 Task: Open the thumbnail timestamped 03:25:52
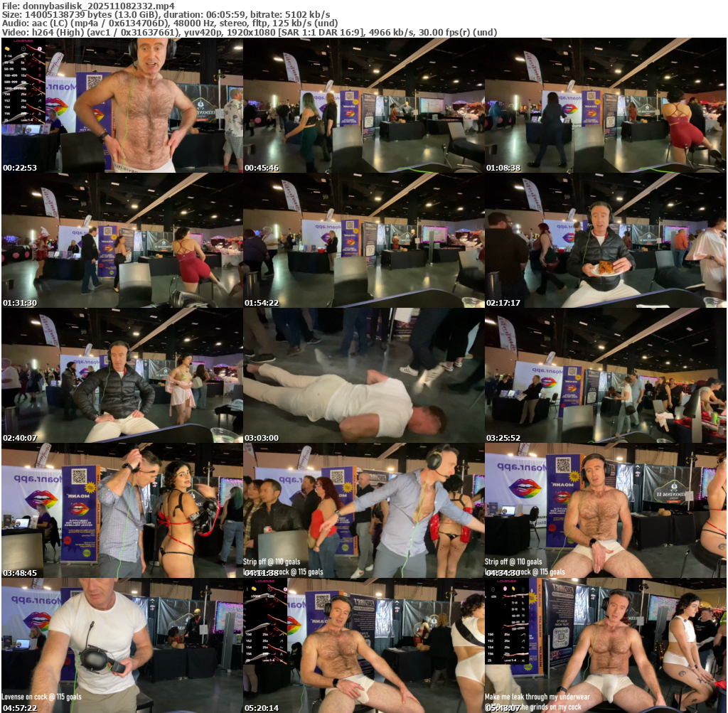(605, 375)
